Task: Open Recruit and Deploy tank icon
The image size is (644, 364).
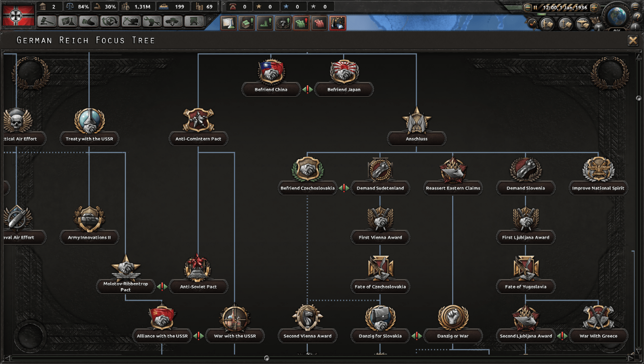Action: [173, 21]
